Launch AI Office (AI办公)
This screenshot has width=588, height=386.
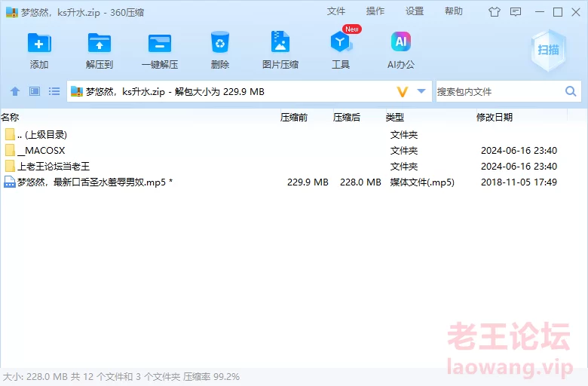click(x=401, y=41)
